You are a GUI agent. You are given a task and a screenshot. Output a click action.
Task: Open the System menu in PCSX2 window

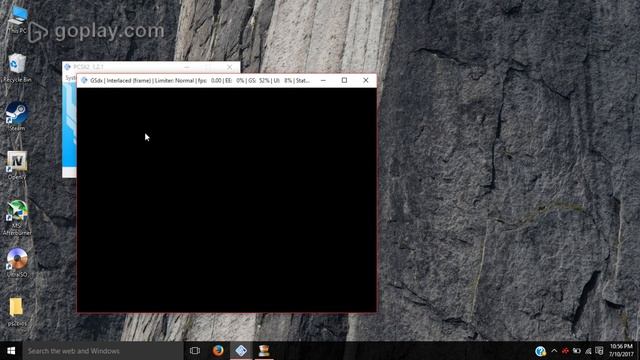[71, 78]
